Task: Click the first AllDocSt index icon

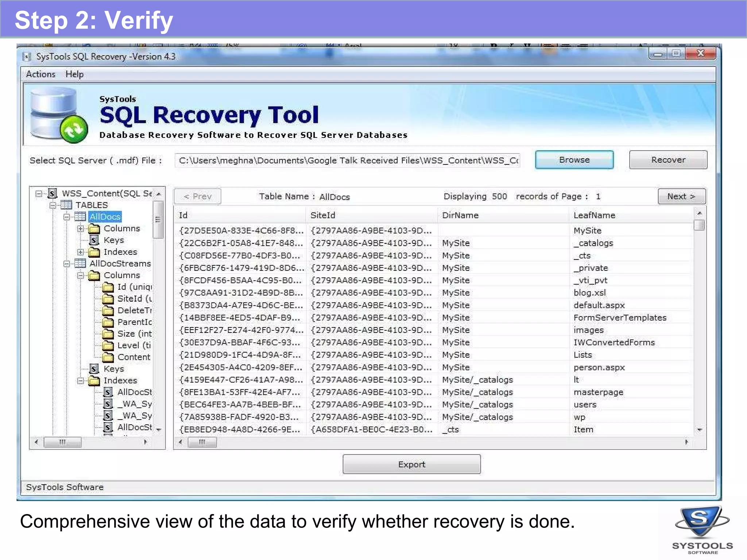Action: pos(108,392)
